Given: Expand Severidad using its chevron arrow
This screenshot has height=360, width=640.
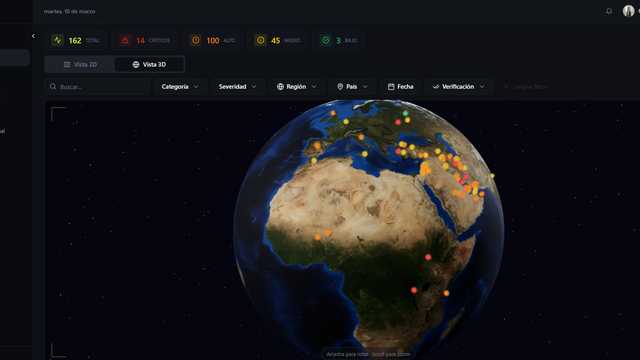Looking at the screenshot, I should click(254, 87).
